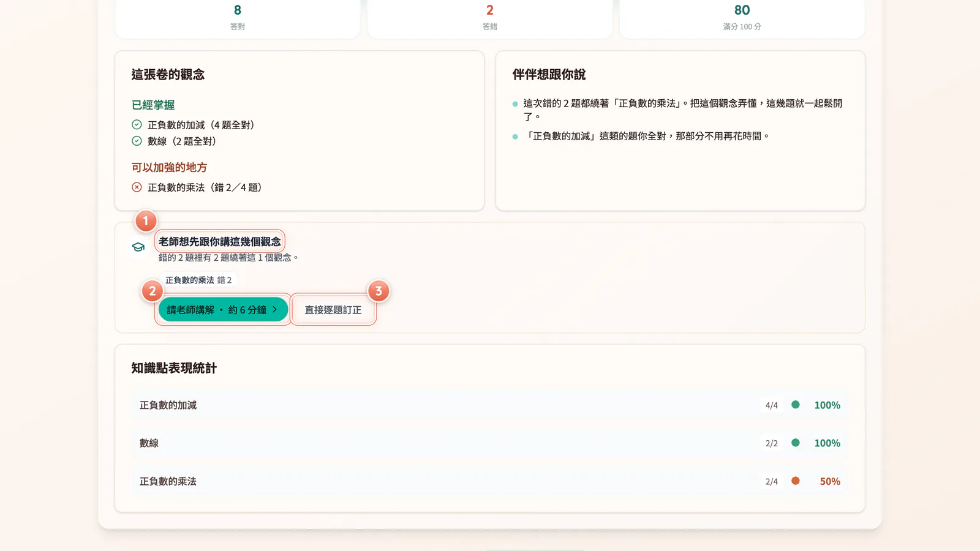This screenshot has width=980, height=551.
Task: Click the cross icon beside 正負數的乘法（錯 2／4 題）
Action: (137, 187)
